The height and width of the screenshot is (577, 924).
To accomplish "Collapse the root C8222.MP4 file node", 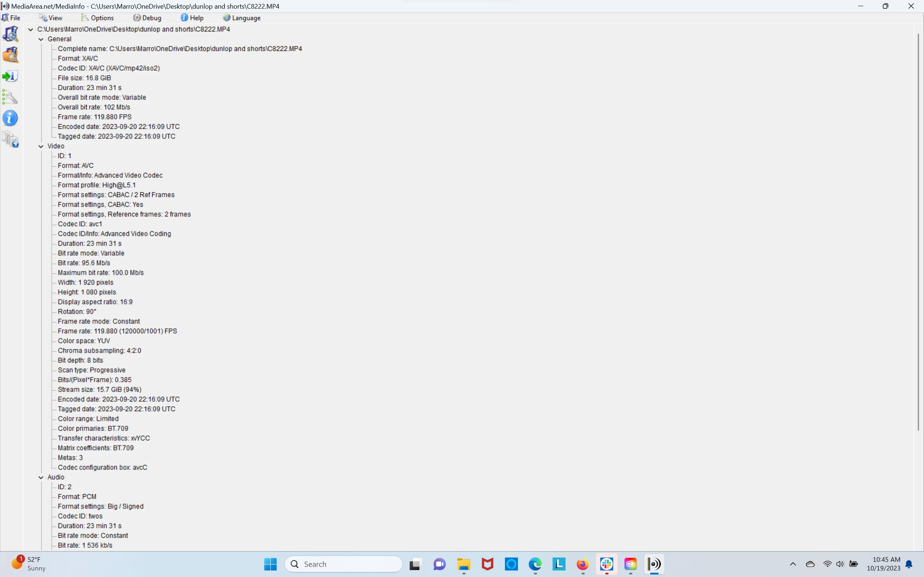I will [31, 29].
